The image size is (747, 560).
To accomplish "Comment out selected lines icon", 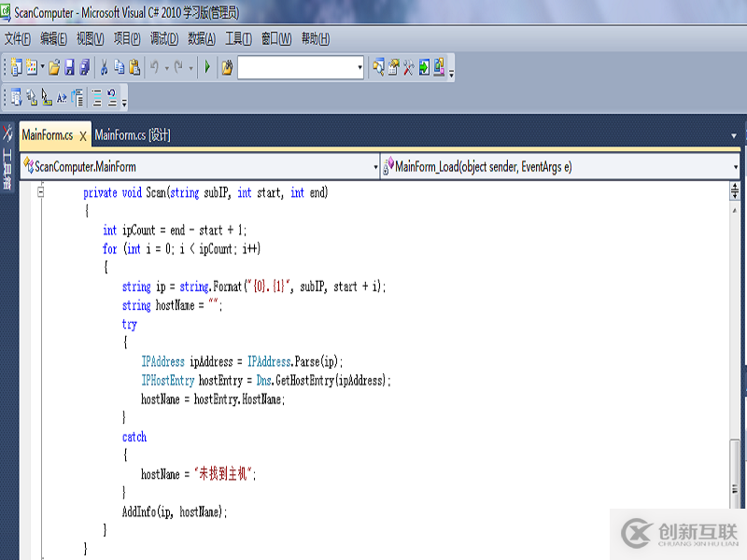I will (97, 98).
